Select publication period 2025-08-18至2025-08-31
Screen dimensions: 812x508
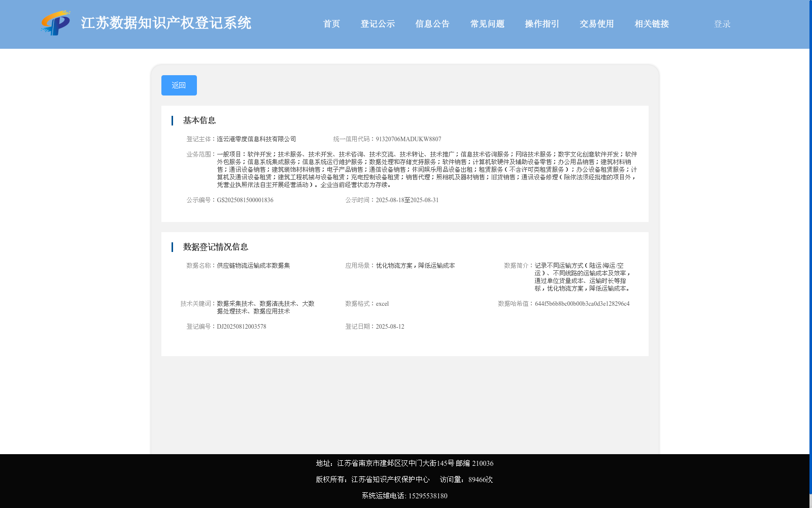[x=407, y=200]
